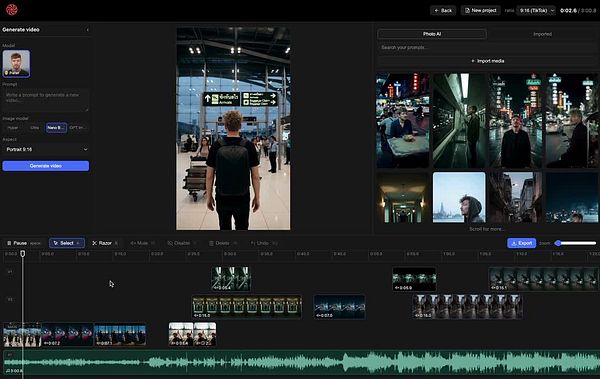Pick the dim hallway with lamps photo
The width and height of the screenshot is (600, 379).
403,197
